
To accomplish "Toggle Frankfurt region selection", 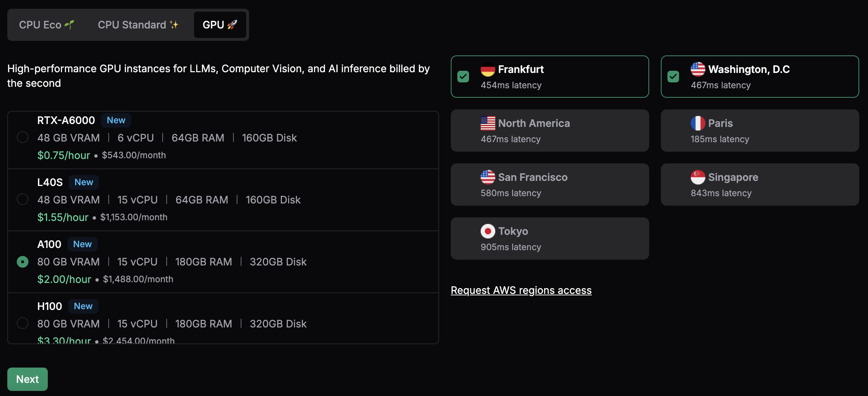I will [x=464, y=76].
